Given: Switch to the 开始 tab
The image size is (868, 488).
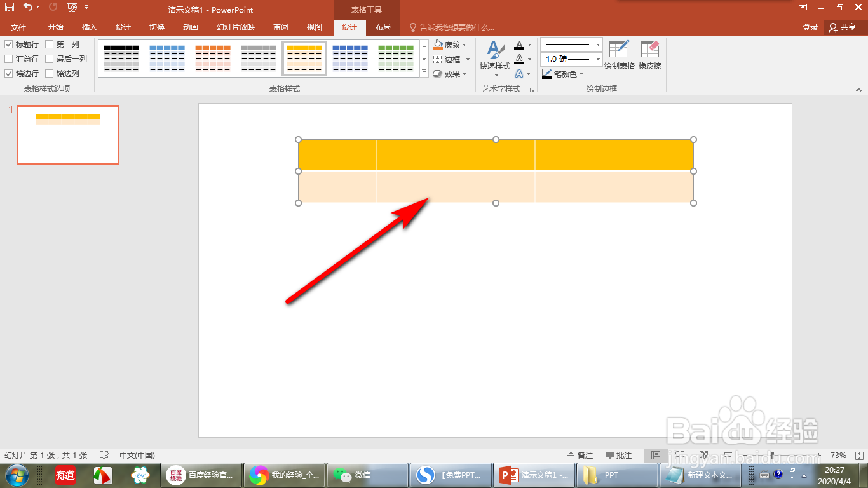Looking at the screenshot, I should (56, 27).
